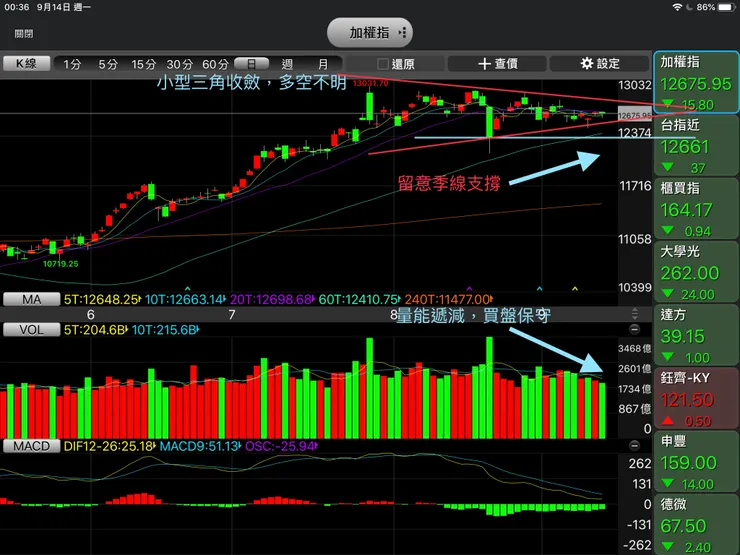Tap the volume 10T:215.6B value
This screenshot has width=740, height=555.
pyautogui.click(x=165, y=329)
